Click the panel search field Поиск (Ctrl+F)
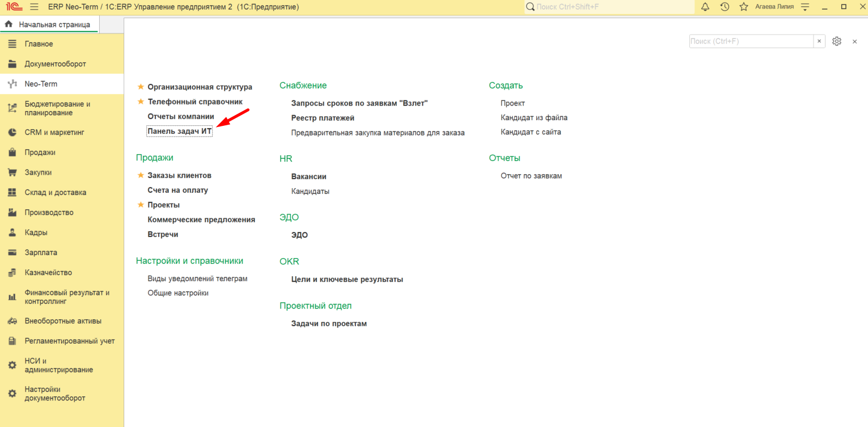This screenshot has width=868, height=427. [751, 41]
